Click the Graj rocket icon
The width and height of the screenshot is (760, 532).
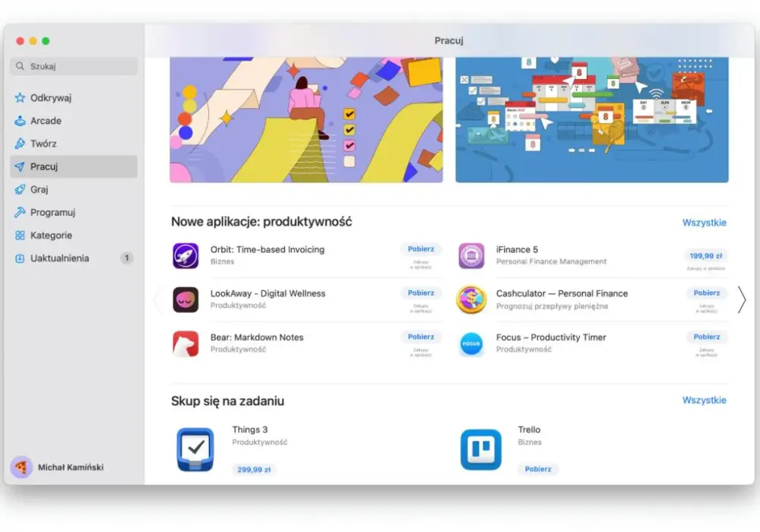pos(20,189)
